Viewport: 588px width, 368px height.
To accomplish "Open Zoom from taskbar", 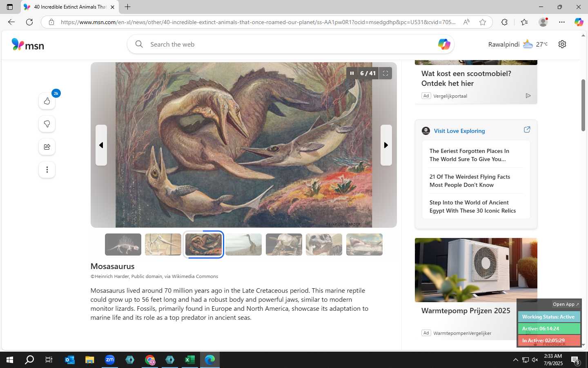I will pos(110,360).
